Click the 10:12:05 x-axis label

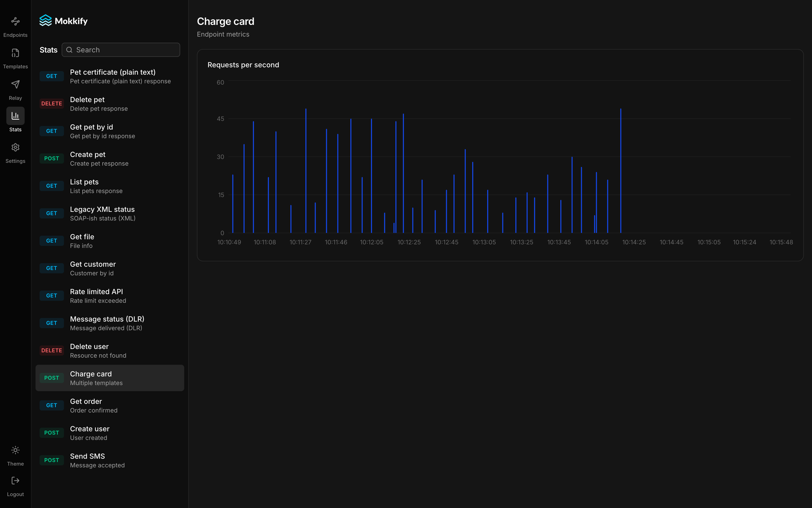coord(371,242)
